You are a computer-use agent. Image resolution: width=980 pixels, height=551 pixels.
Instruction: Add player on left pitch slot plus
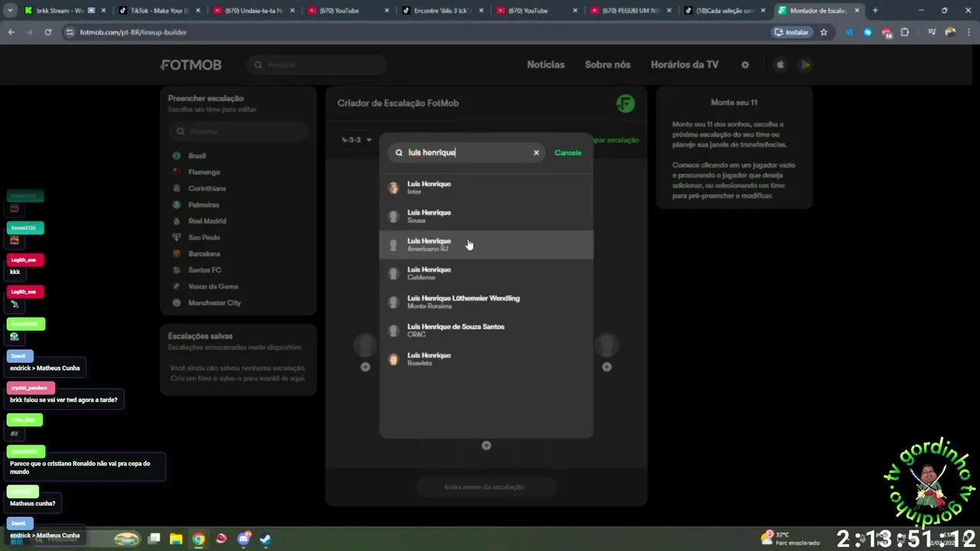[x=365, y=367]
